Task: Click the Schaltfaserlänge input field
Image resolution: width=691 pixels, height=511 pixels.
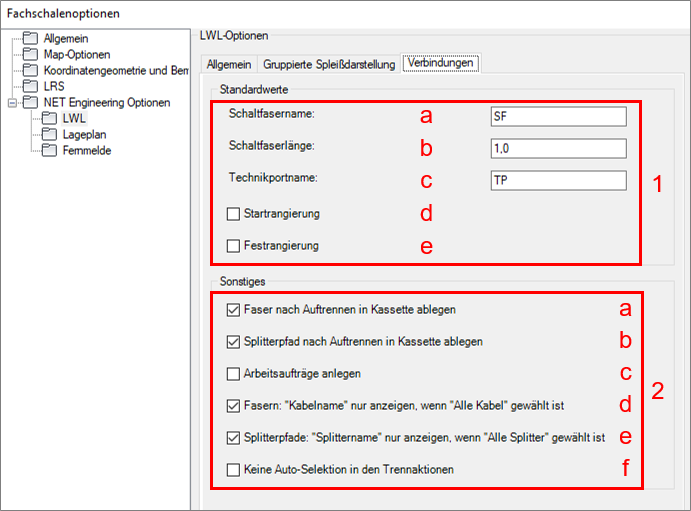Action: pyautogui.click(x=557, y=148)
